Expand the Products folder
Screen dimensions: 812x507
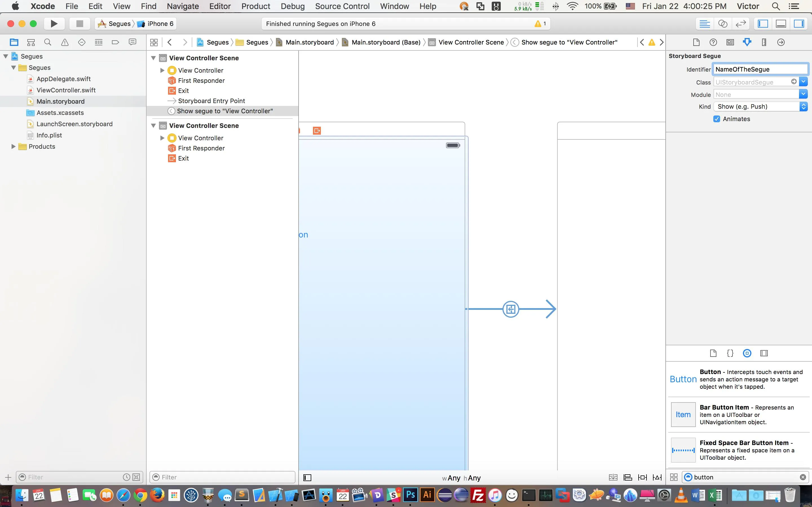[14, 146]
